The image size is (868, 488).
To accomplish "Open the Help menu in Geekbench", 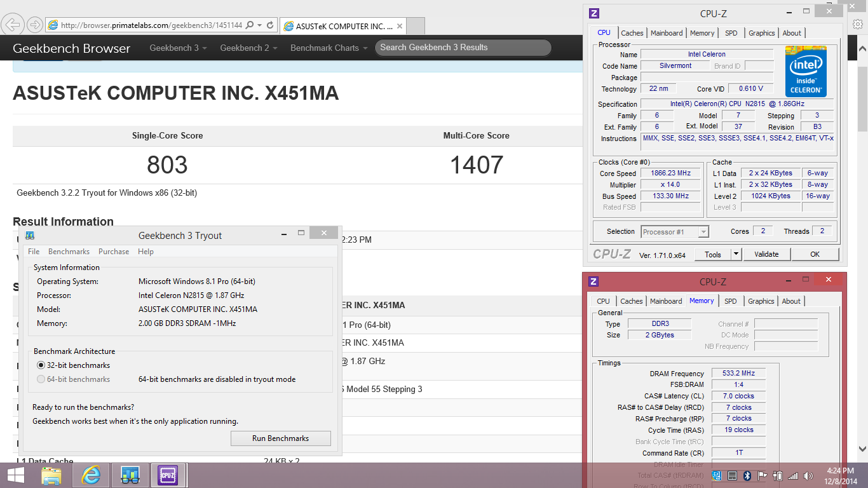I will pyautogui.click(x=146, y=252).
